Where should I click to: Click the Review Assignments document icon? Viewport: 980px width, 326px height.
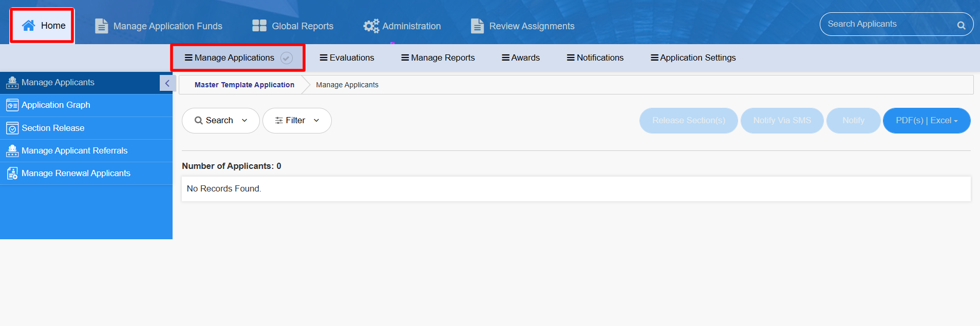[x=477, y=26]
